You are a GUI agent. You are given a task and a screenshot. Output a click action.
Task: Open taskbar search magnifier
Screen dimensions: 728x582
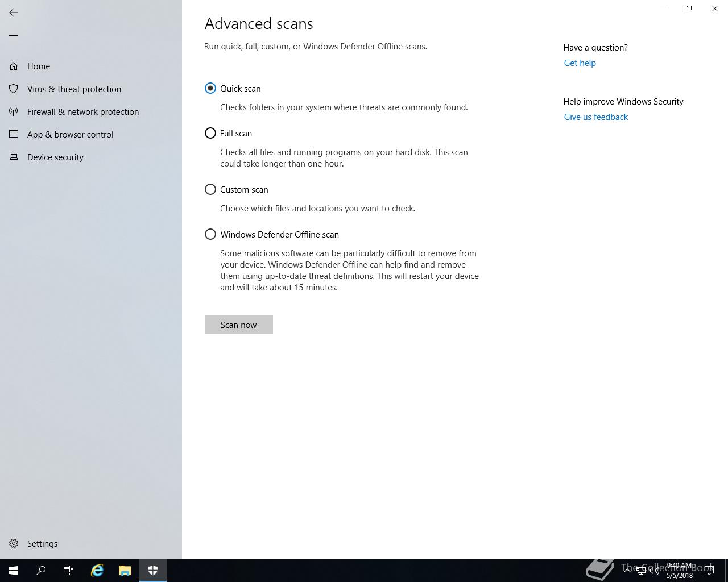pos(41,571)
